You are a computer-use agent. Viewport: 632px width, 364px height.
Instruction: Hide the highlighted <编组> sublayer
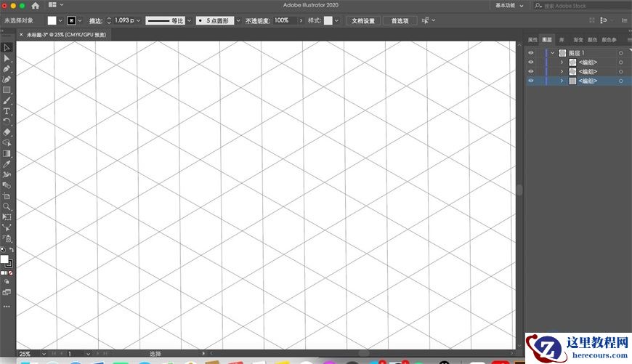pyautogui.click(x=531, y=81)
